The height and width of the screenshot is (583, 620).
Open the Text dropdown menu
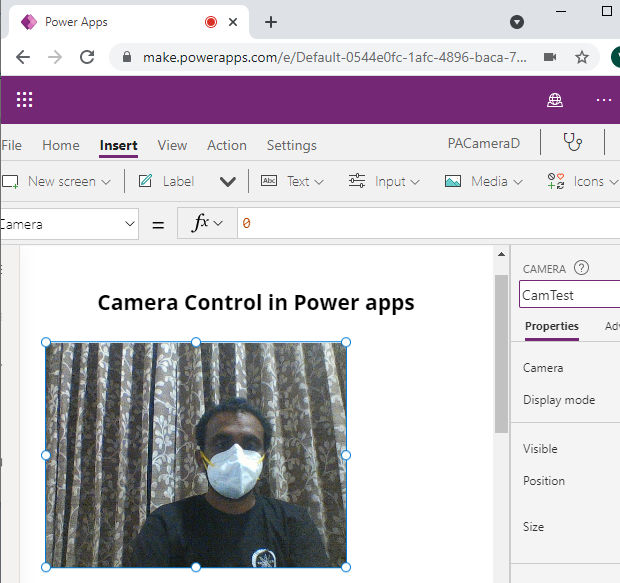point(319,182)
